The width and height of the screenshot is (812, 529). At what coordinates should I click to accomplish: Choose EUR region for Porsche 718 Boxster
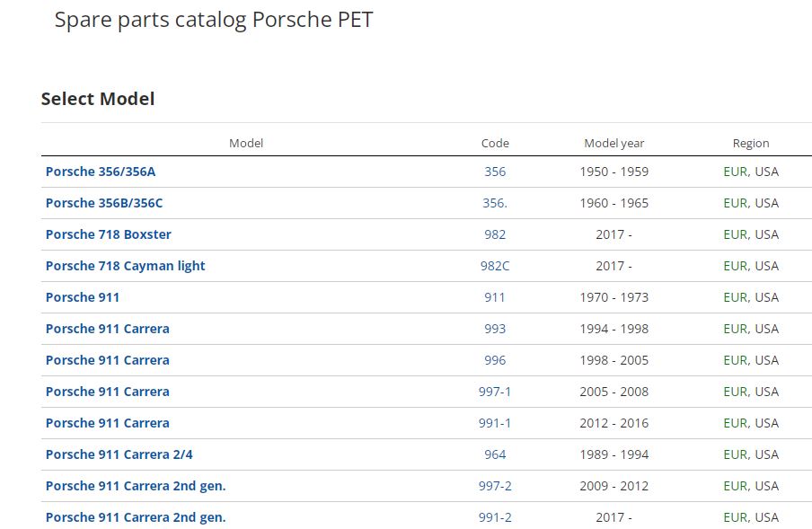(735, 234)
